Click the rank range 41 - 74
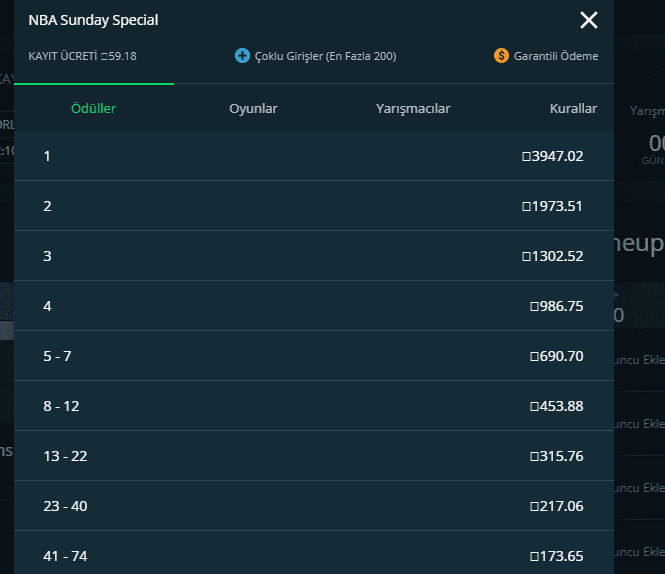 pos(65,556)
